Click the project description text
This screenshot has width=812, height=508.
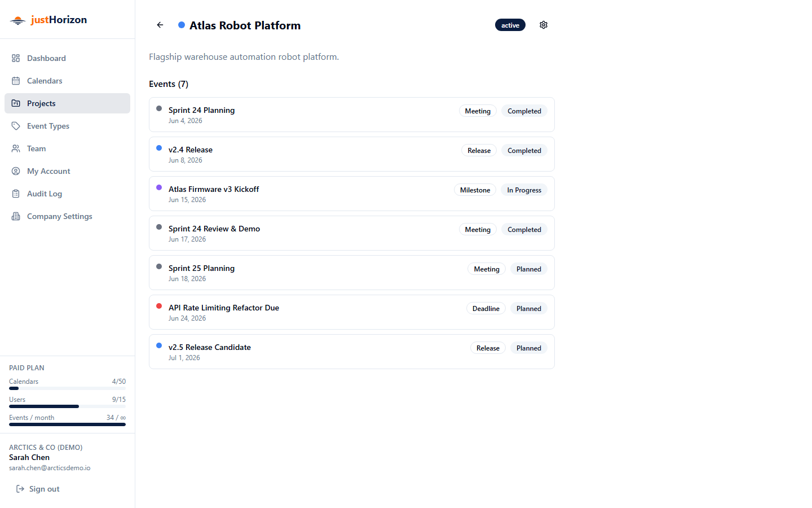tap(244, 57)
